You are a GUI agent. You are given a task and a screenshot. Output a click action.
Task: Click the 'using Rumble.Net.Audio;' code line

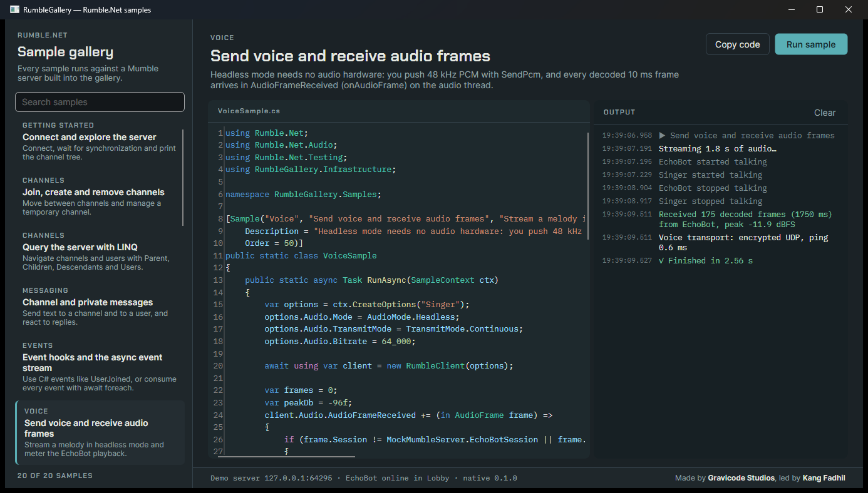[281, 145]
